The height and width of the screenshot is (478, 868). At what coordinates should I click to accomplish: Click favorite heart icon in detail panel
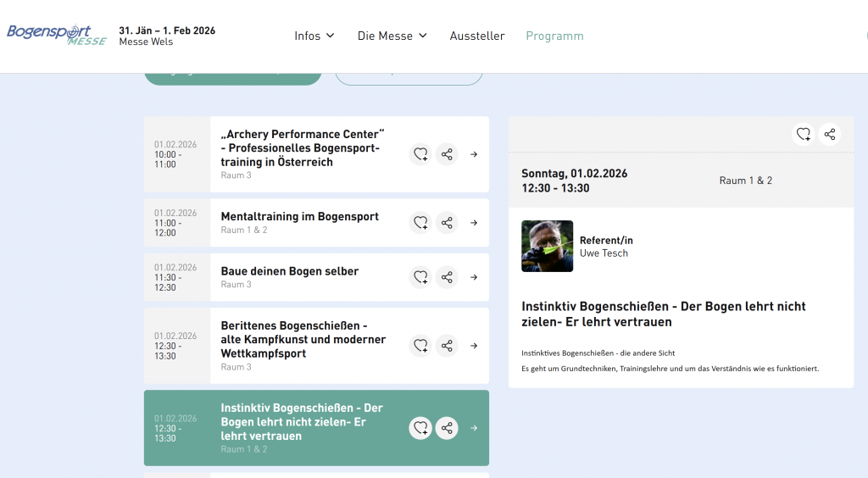point(803,134)
